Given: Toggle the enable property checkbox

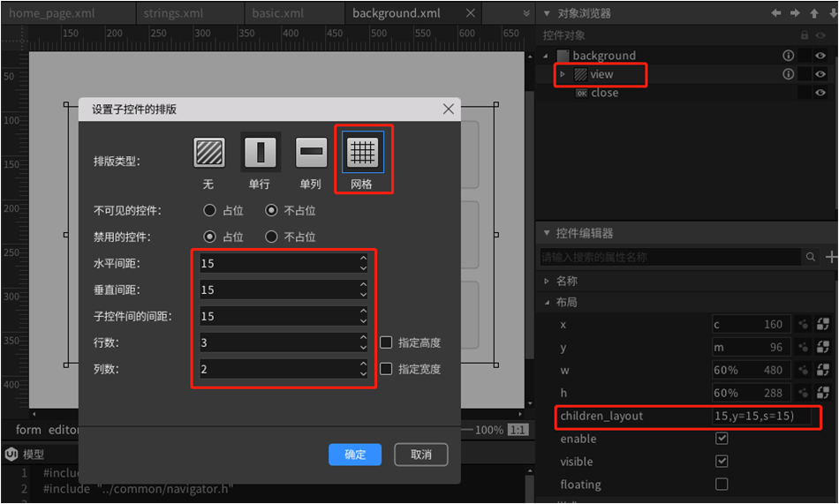Looking at the screenshot, I should point(722,438).
